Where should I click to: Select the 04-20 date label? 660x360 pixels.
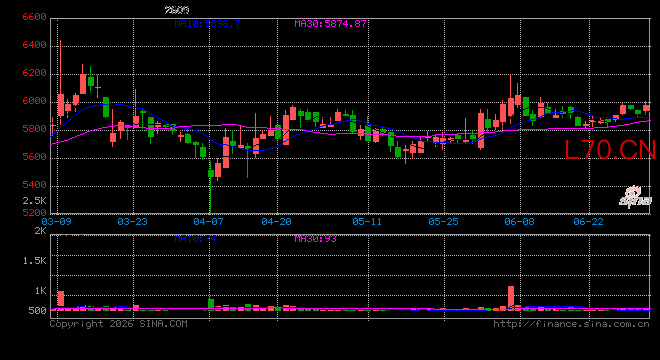click(x=276, y=221)
